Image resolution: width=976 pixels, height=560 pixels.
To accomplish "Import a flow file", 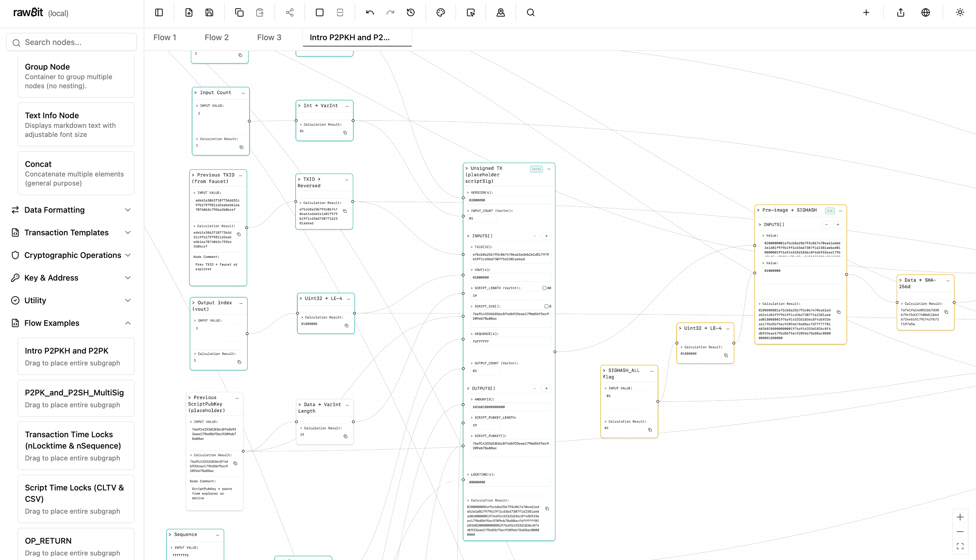I will coord(188,12).
